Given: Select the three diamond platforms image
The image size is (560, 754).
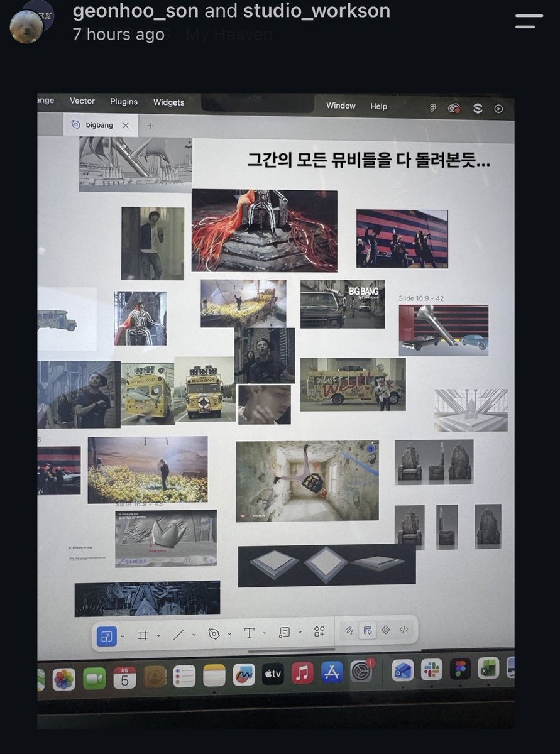Looking at the screenshot, I should coord(327,565).
